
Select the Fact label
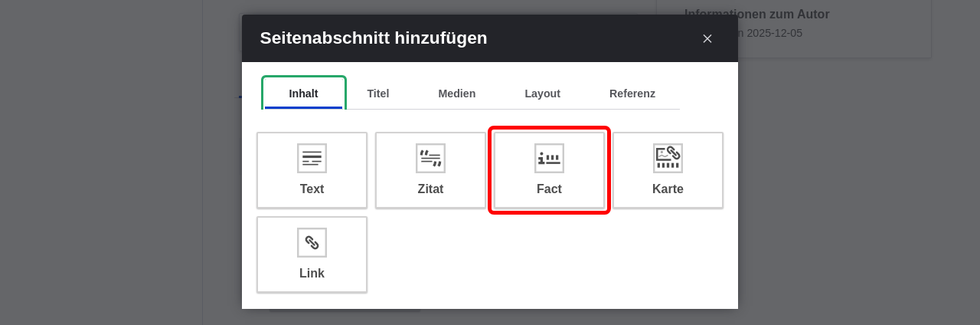pyautogui.click(x=549, y=189)
